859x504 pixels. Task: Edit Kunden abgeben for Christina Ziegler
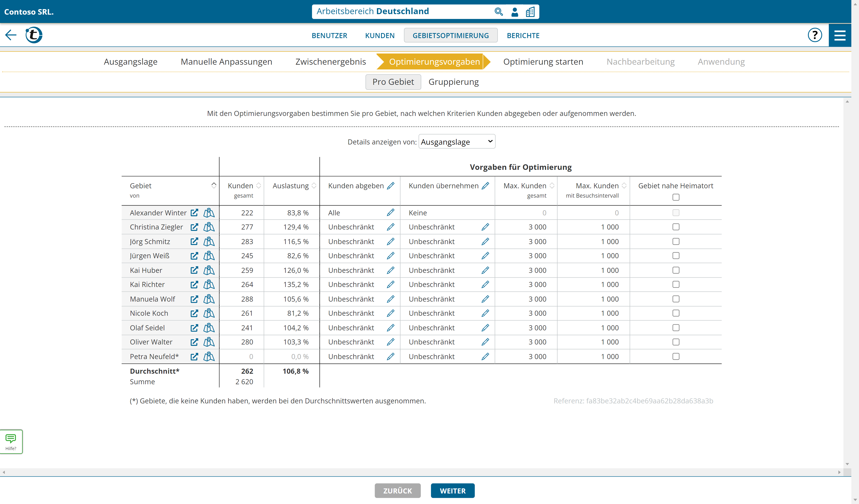[x=391, y=227]
